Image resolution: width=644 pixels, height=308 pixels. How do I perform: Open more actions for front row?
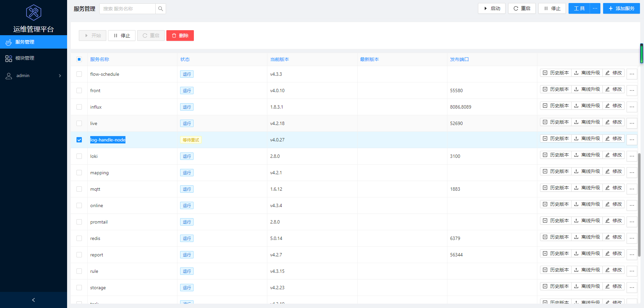coord(632,90)
